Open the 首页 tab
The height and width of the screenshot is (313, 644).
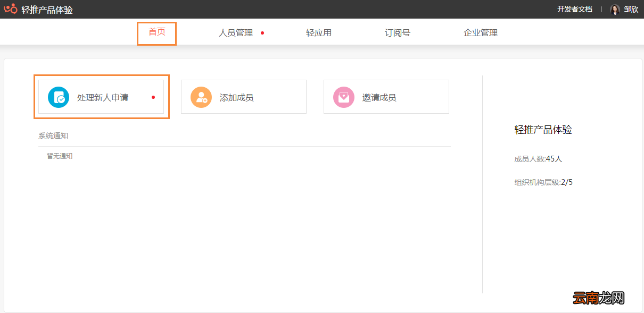coord(157,32)
